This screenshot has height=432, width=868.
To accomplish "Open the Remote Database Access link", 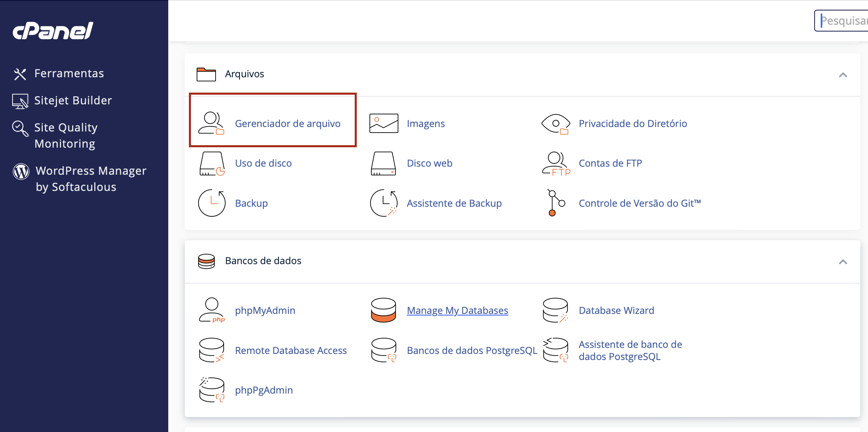I will pyautogui.click(x=291, y=351).
